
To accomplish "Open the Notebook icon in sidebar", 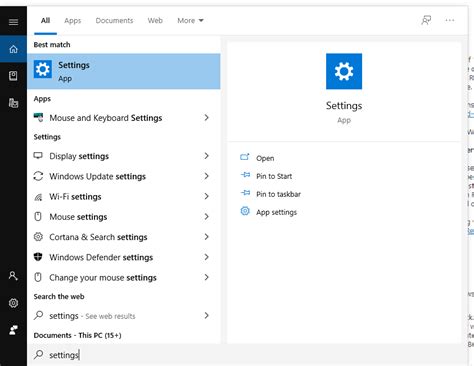I will [13, 76].
